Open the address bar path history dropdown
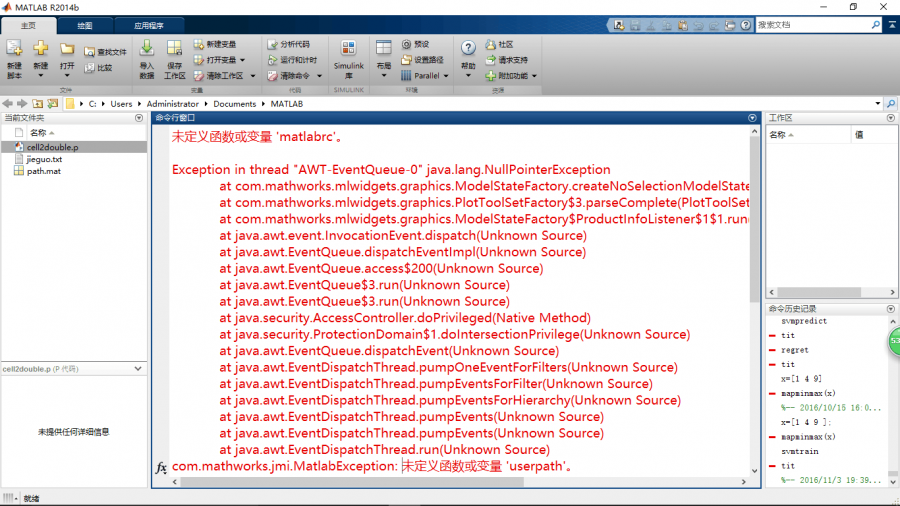The height and width of the screenshot is (506, 900). 878,104
